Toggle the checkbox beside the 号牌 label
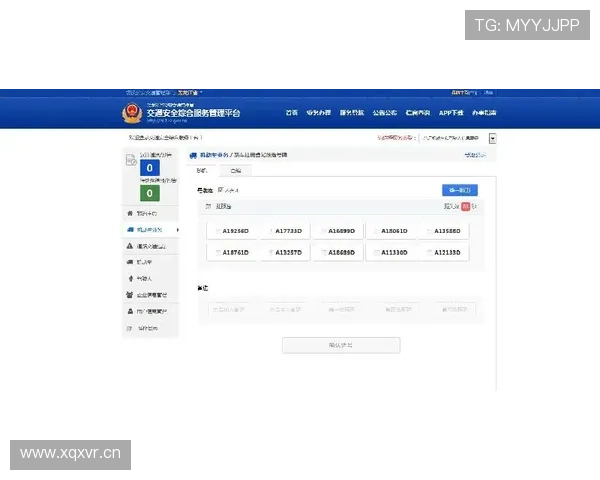The width and height of the screenshot is (600, 480). 220,189
